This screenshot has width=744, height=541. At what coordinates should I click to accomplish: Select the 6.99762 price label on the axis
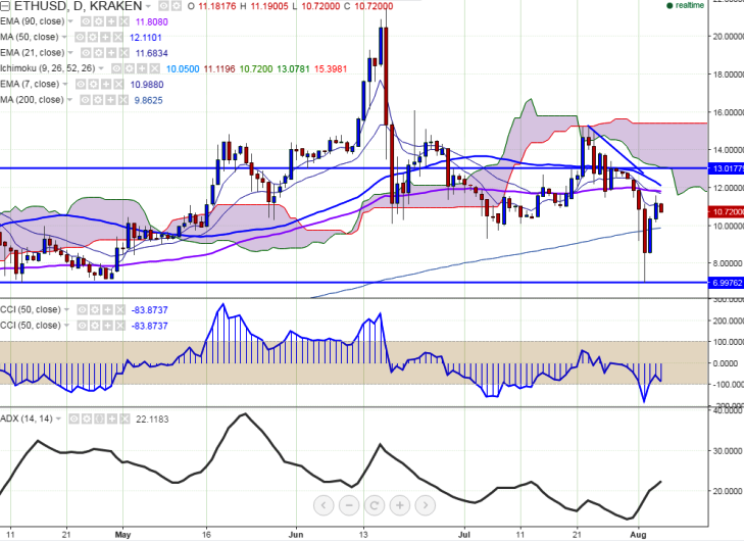(726, 283)
